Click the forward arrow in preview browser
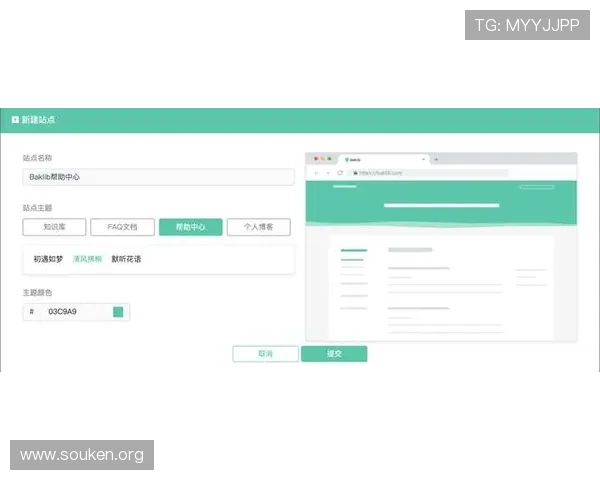The width and height of the screenshot is (600, 480). click(328, 173)
